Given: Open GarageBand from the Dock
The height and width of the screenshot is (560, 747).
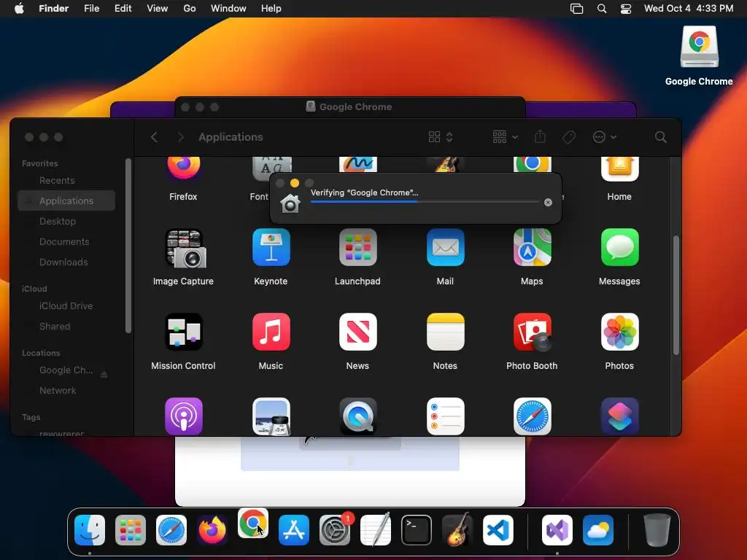Looking at the screenshot, I should (x=457, y=529).
